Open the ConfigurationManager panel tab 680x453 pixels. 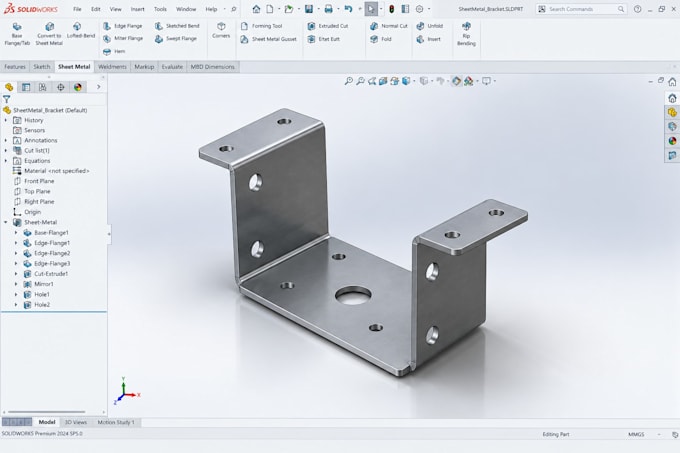42,87
